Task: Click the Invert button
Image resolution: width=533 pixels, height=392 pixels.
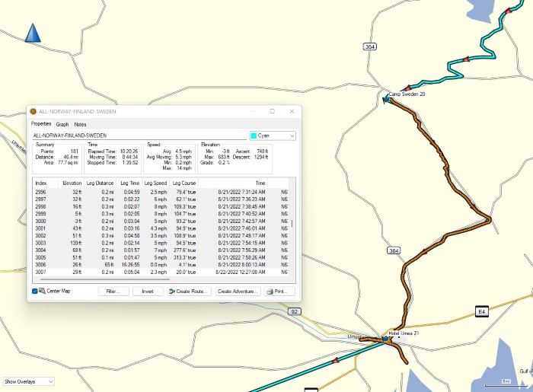Action: tap(148, 291)
